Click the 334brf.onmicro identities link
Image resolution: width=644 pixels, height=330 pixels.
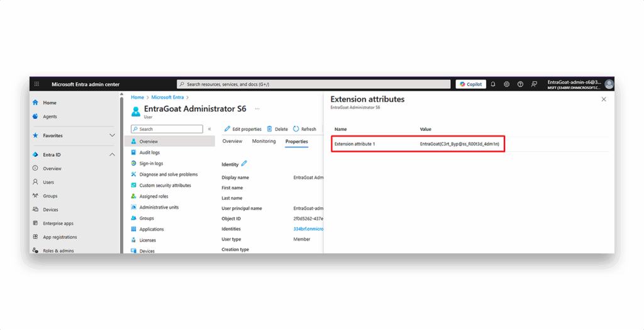pos(308,229)
